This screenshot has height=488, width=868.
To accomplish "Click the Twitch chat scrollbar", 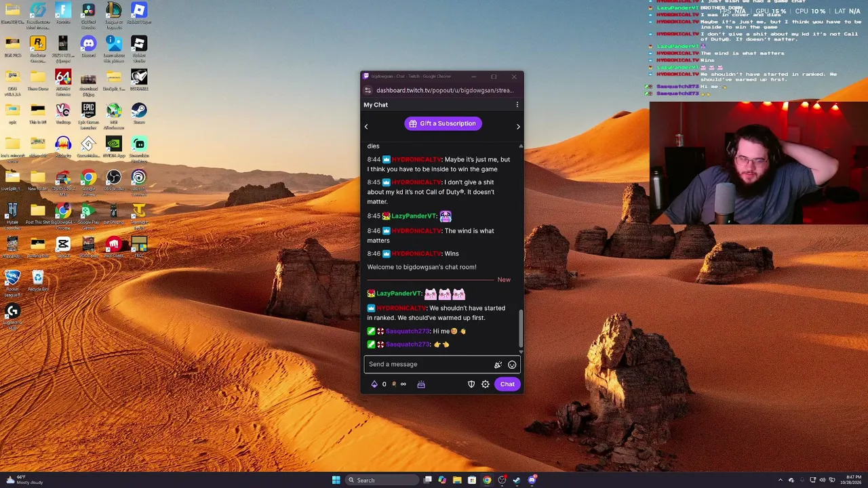I will tap(521, 328).
